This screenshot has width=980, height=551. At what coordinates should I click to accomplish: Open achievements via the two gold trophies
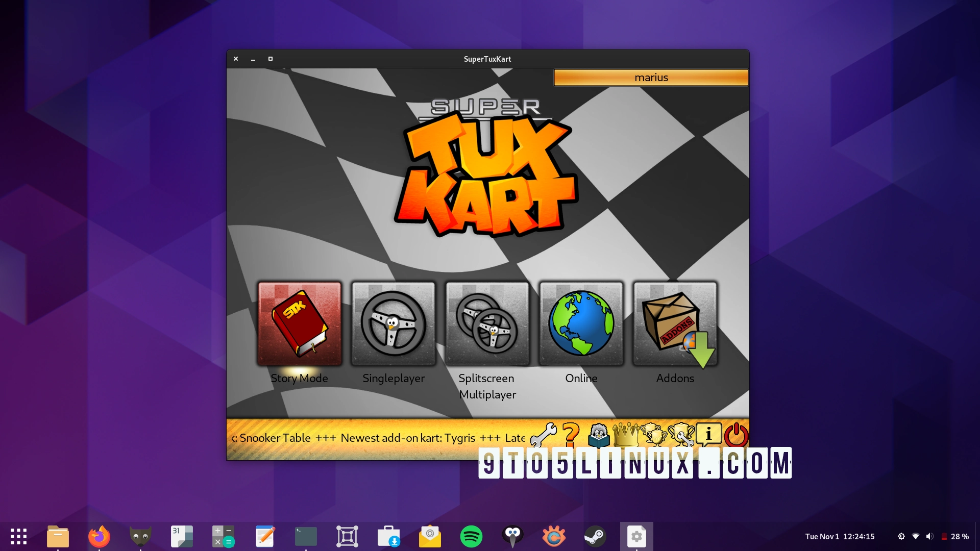click(654, 435)
